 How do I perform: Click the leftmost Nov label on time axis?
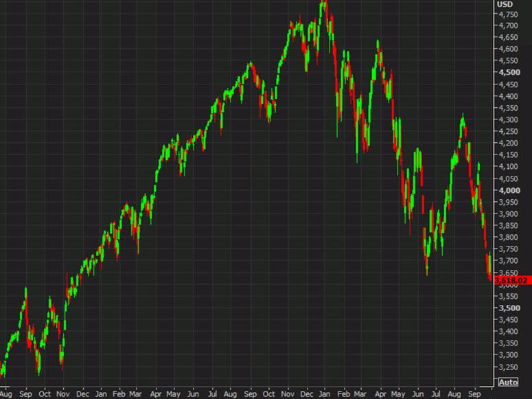click(x=64, y=394)
